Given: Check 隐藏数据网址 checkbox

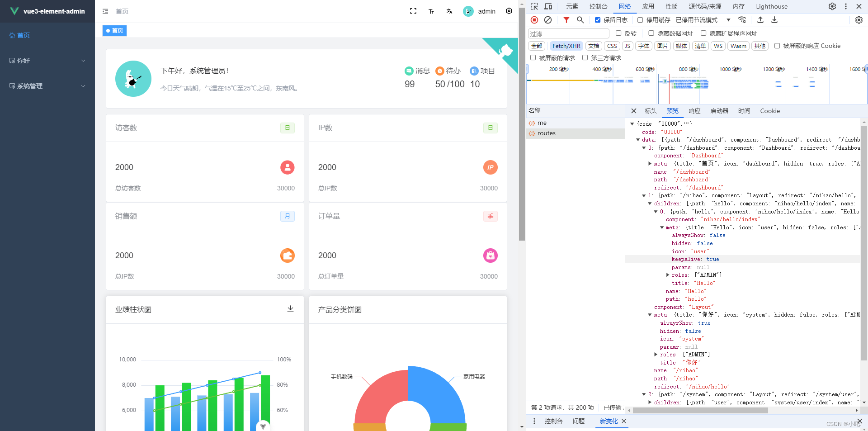Looking at the screenshot, I should coord(651,33).
